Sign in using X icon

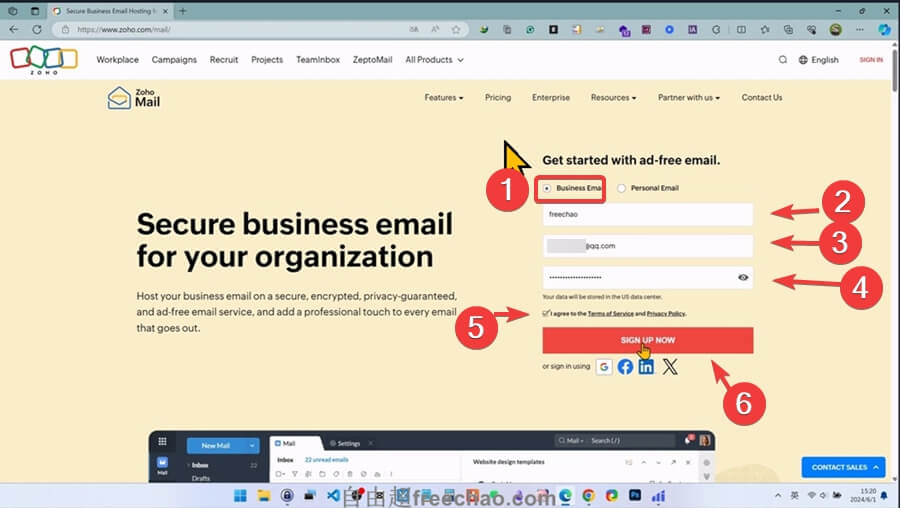click(x=670, y=366)
